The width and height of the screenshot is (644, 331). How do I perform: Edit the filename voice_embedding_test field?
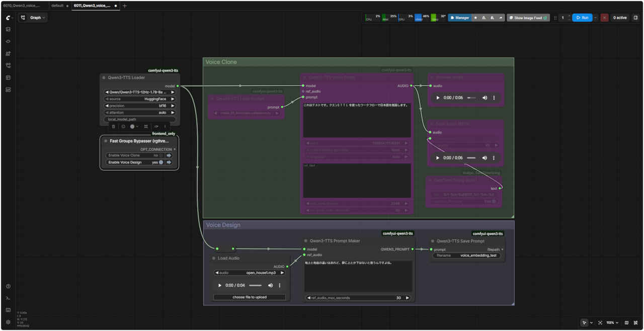pos(467,256)
